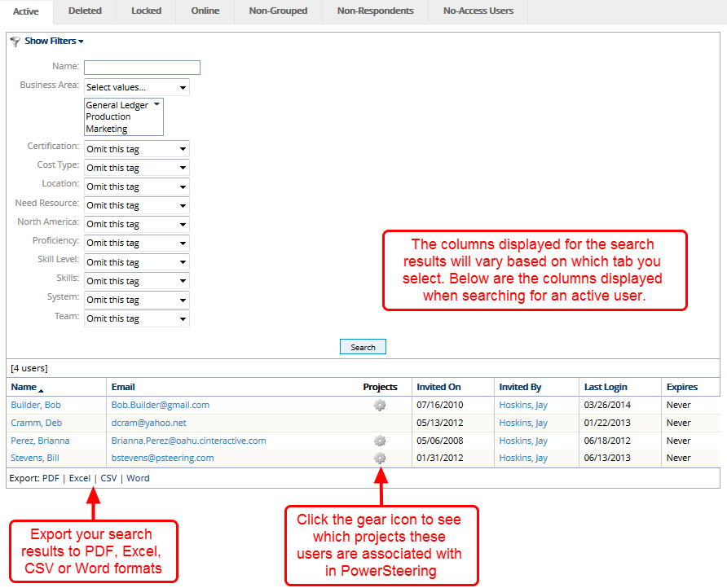The image size is (727, 588).
Task: Sort by the Name column header
Action: pos(24,387)
